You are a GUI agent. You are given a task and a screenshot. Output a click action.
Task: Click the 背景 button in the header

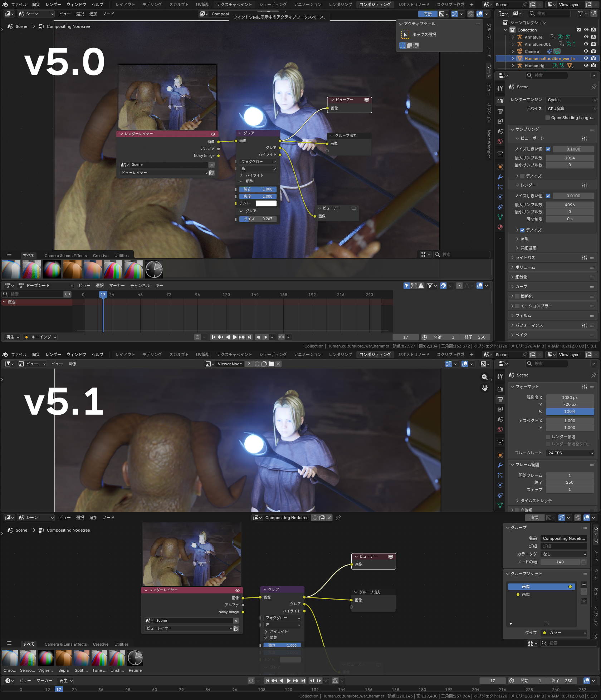[x=427, y=14]
